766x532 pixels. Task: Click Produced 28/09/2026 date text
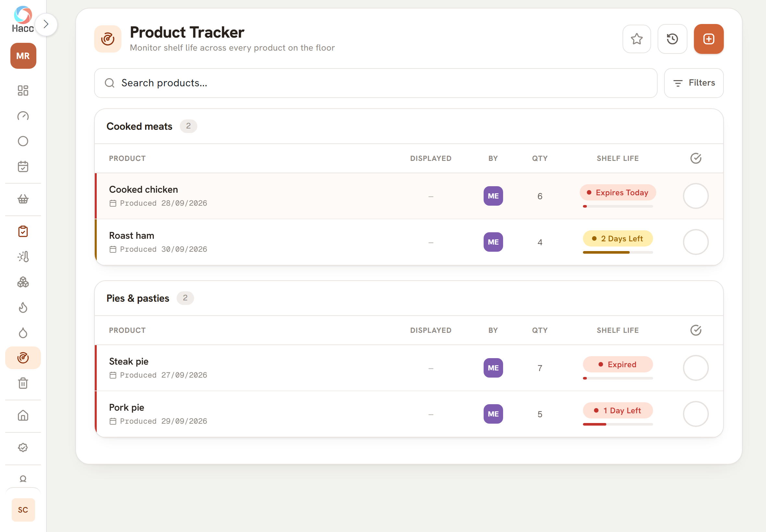point(163,203)
